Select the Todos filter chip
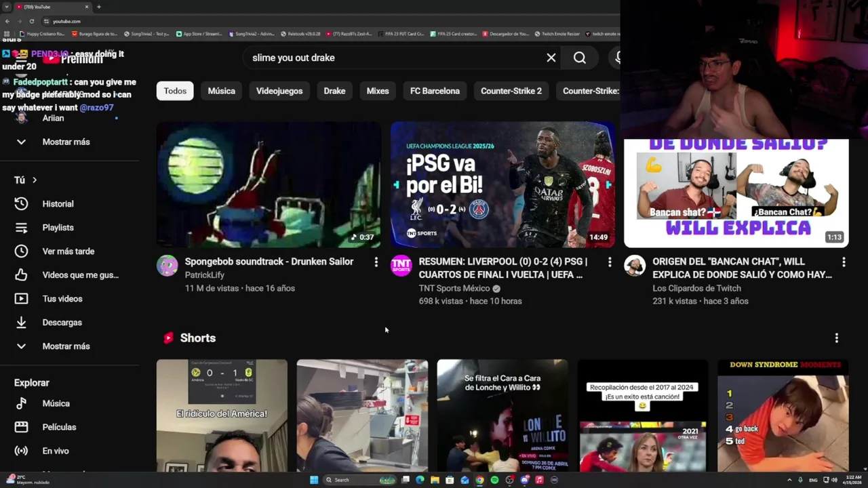 (175, 91)
